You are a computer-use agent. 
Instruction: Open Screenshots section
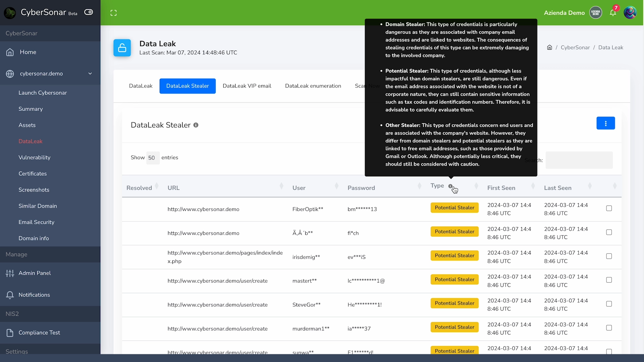point(34,190)
